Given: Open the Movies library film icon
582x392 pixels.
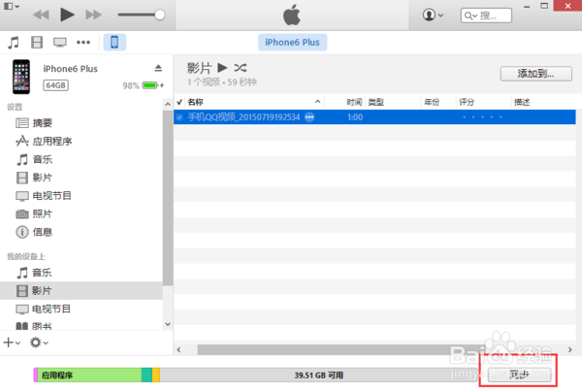Looking at the screenshot, I should click(x=37, y=43).
